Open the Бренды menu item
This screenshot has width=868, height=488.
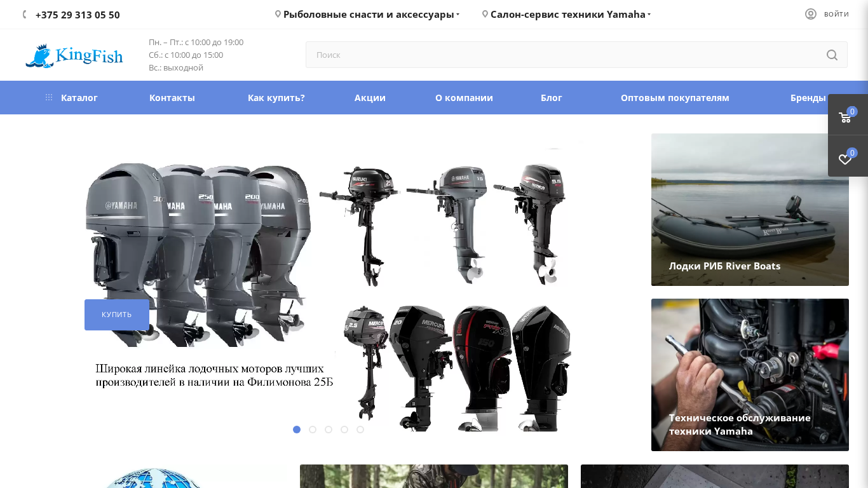click(x=808, y=98)
